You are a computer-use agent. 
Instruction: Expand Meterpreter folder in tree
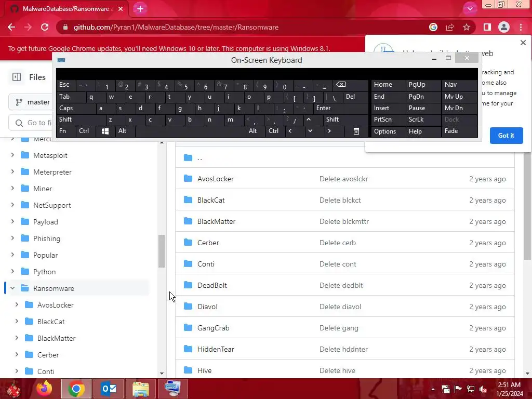pyautogui.click(x=12, y=171)
